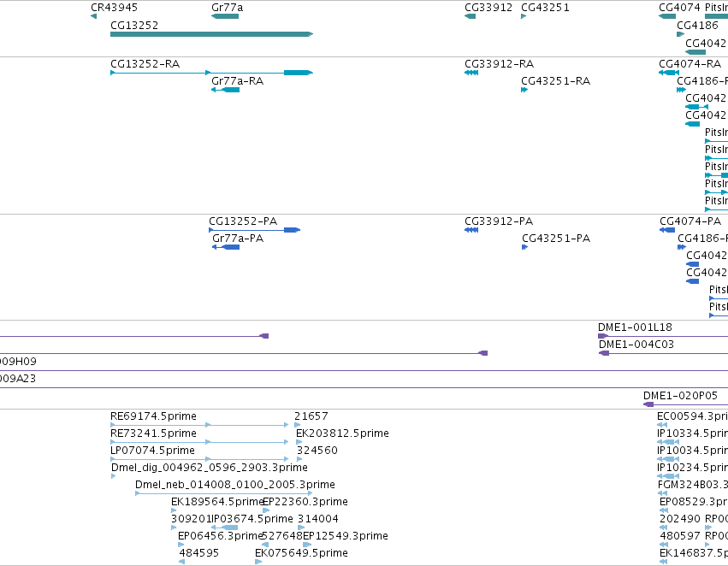Viewport: 728px width, 566px height.
Task: Select the Gr77a-RA transcript glyph
Action: pos(225,90)
